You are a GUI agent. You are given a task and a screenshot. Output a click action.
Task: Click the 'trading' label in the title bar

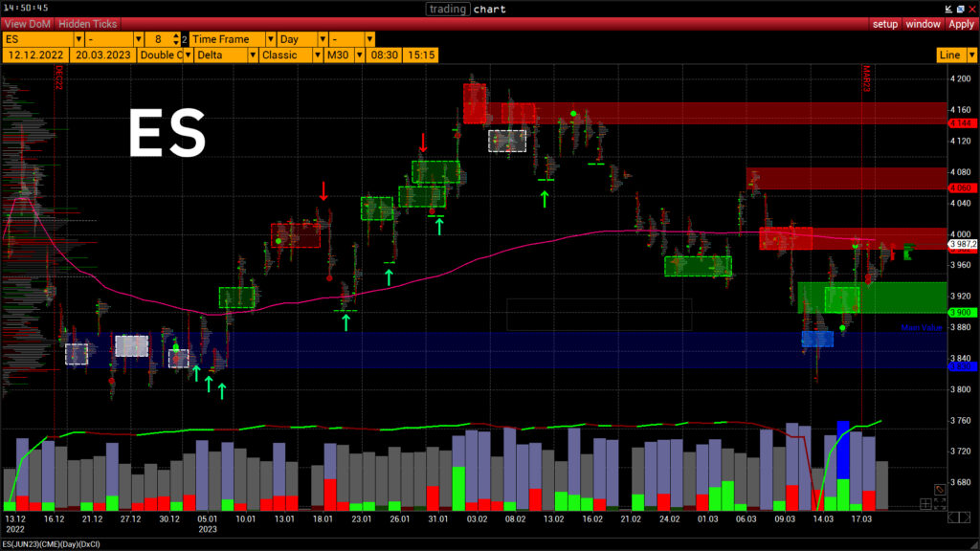448,9
